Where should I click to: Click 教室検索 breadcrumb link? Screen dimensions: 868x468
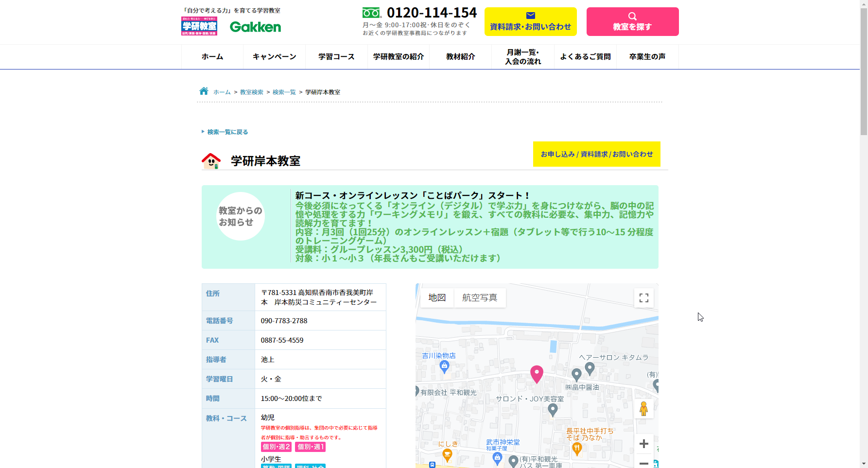[x=252, y=92]
